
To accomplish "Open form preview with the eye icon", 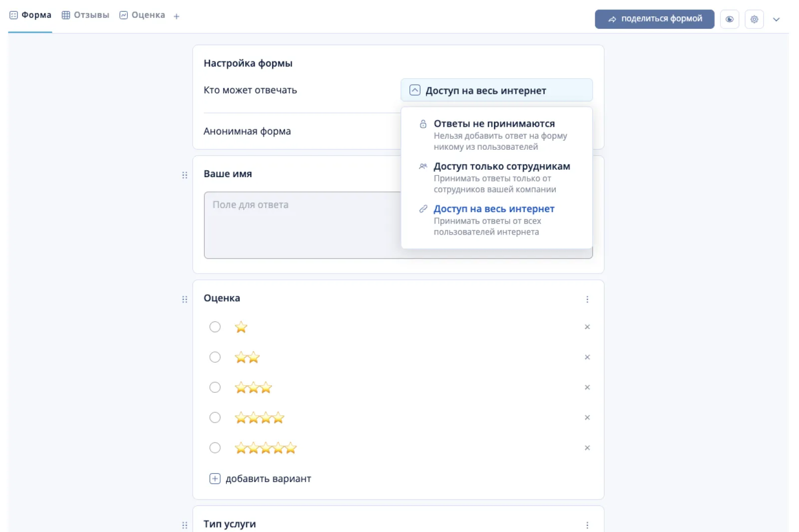I will coord(729,19).
